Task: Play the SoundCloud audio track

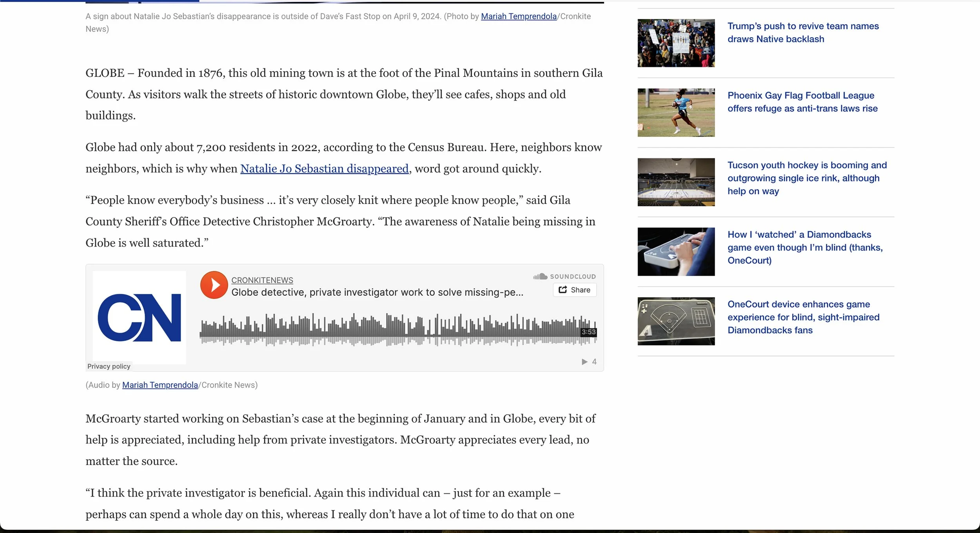Action: pos(214,285)
